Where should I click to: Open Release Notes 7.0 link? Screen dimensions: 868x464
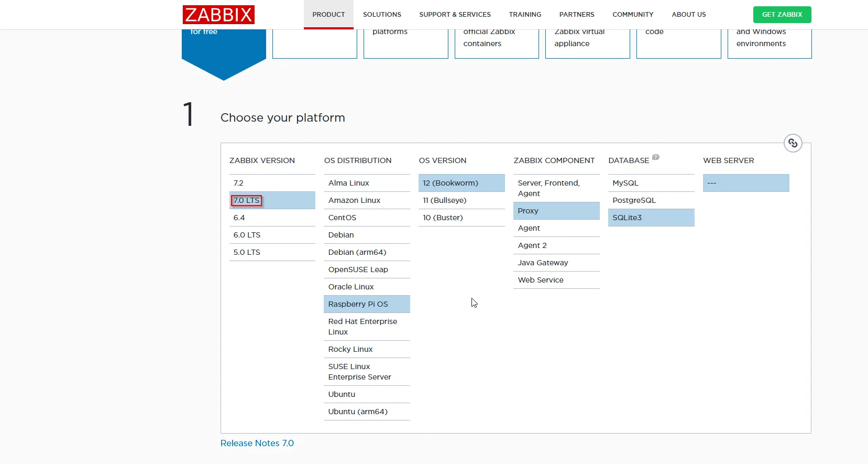[x=257, y=443]
